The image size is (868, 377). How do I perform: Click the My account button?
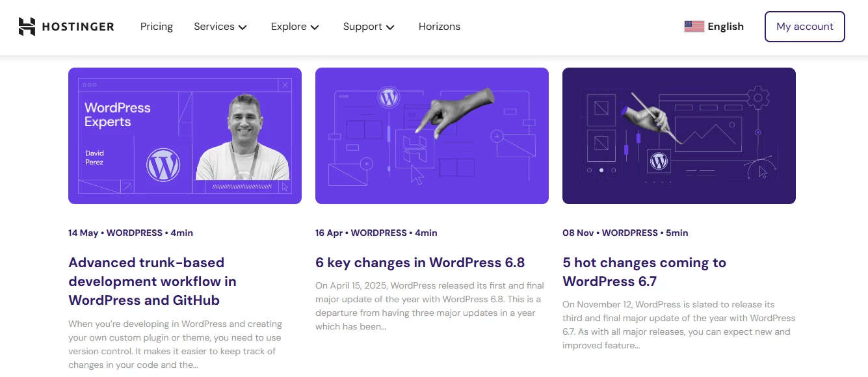coord(805,27)
